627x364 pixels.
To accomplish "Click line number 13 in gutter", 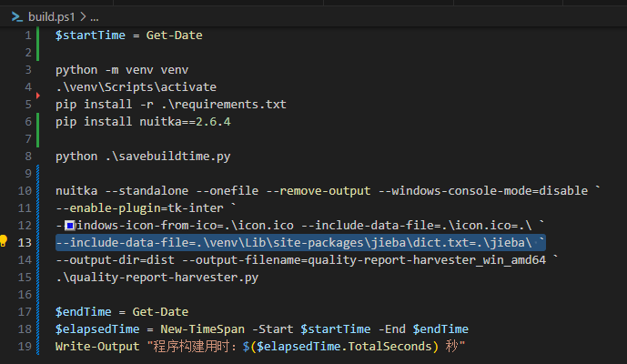I will 25,242.
